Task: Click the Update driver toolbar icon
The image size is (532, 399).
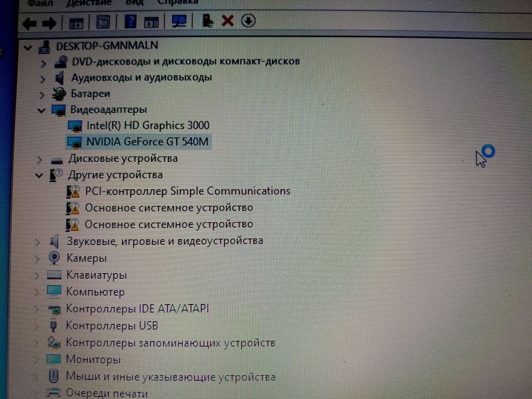Action: [208, 21]
